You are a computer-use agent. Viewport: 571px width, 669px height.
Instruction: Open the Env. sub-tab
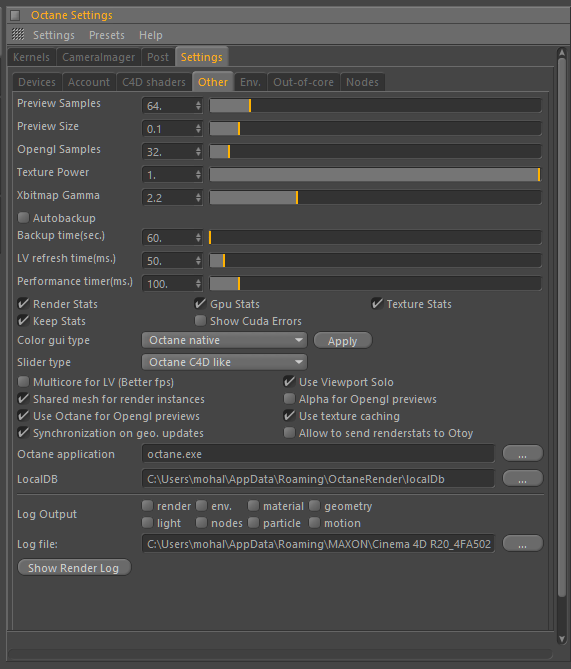pos(251,82)
